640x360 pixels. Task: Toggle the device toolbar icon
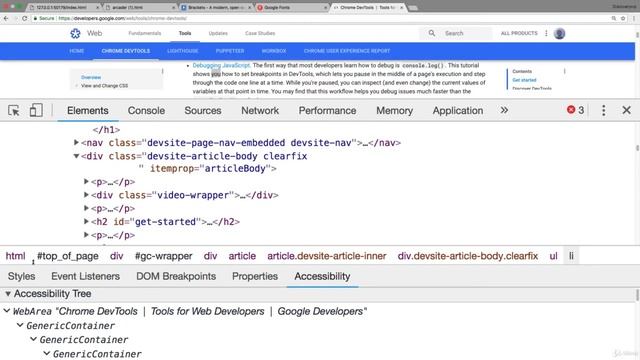(36, 110)
